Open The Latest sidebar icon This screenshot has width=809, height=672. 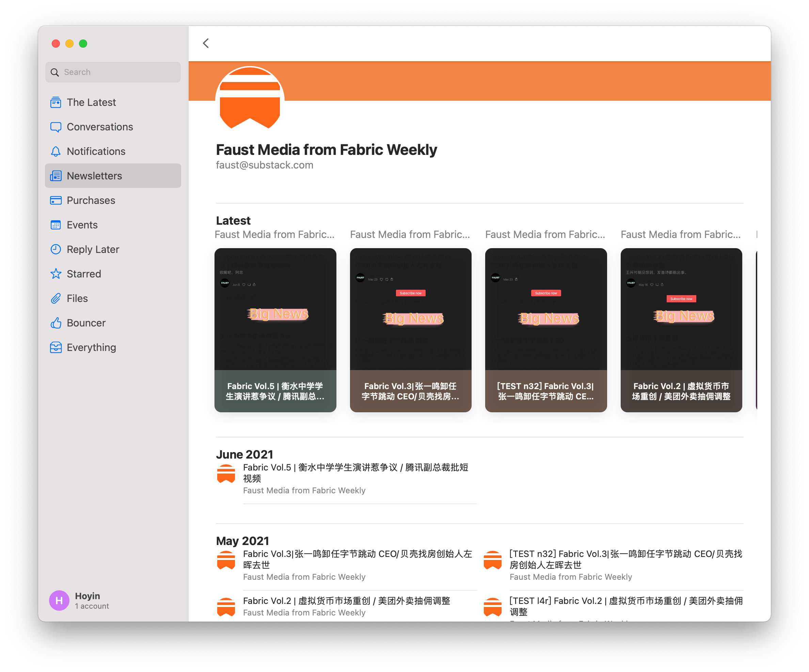[x=56, y=102]
